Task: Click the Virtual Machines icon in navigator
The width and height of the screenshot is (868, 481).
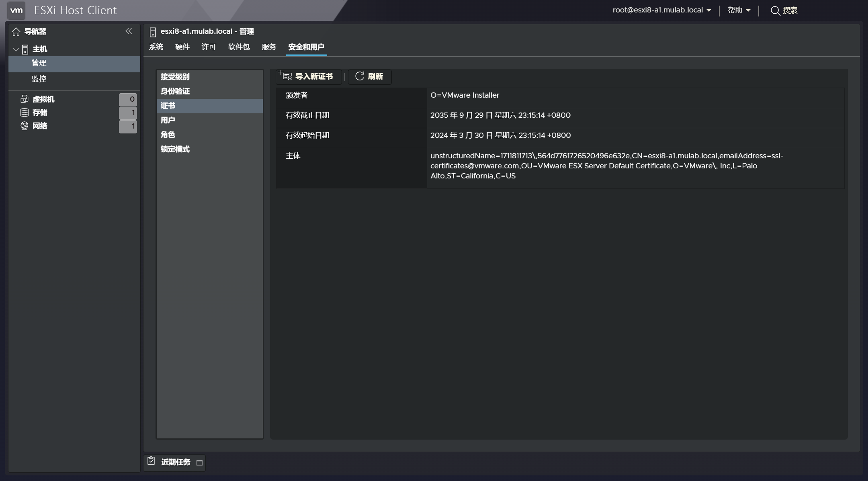Action: click(25, 99)
